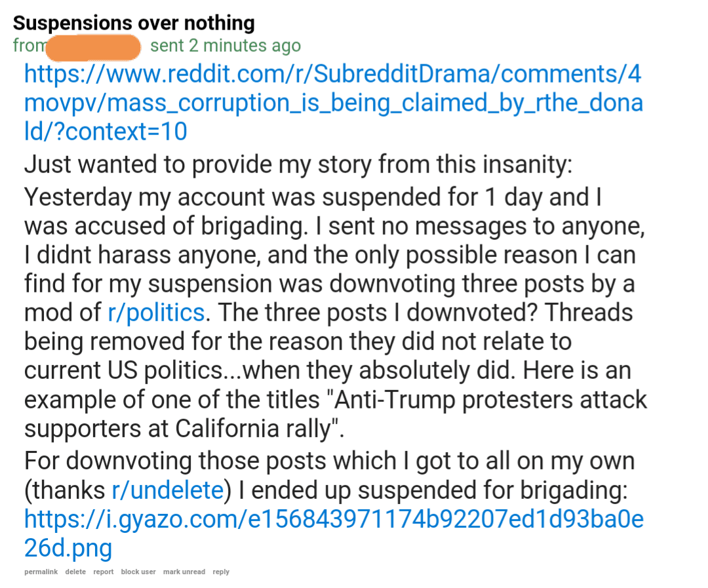Open the i.gyazo.com screenshot link
Screen dimensions: 708x588
(x=334, y=534)
